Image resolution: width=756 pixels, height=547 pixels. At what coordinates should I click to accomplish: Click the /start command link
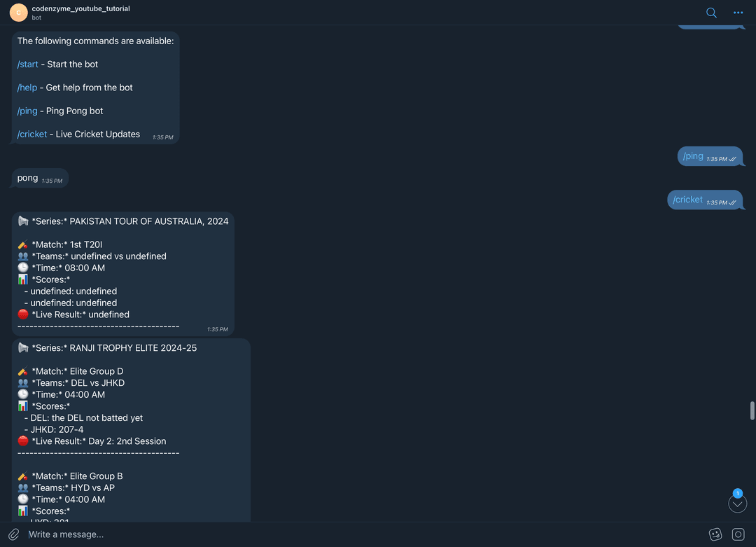(x=27, y=64)
